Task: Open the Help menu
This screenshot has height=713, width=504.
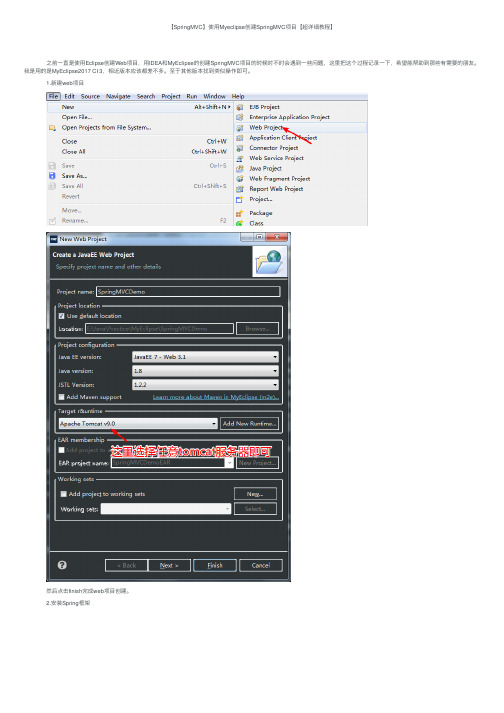Action: point(237,96)
